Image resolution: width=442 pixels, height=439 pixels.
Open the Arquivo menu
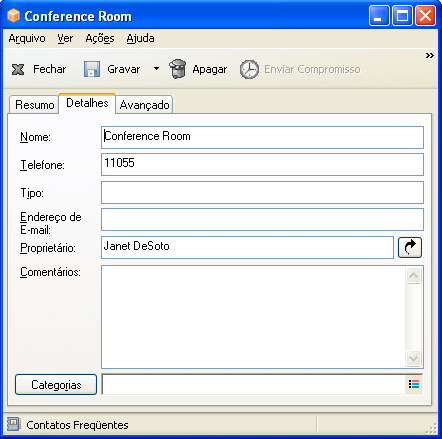click(27, 38)
